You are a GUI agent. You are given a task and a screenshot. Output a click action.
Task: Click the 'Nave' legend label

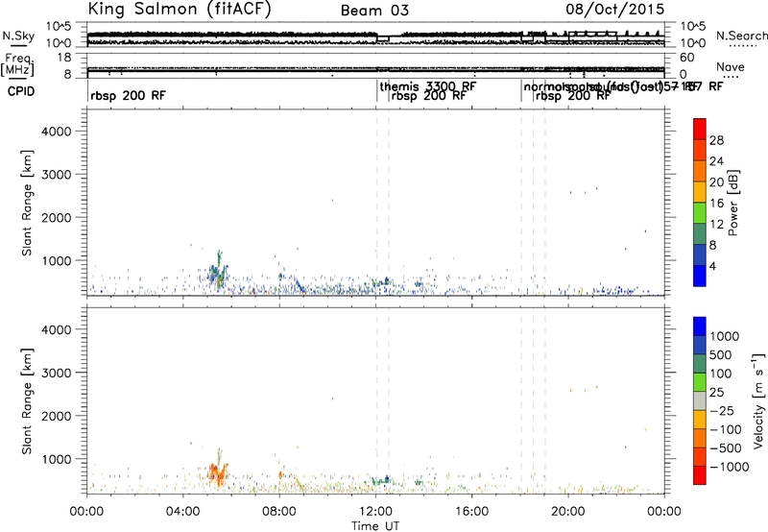pyautogui.click(x=731, y=67)
